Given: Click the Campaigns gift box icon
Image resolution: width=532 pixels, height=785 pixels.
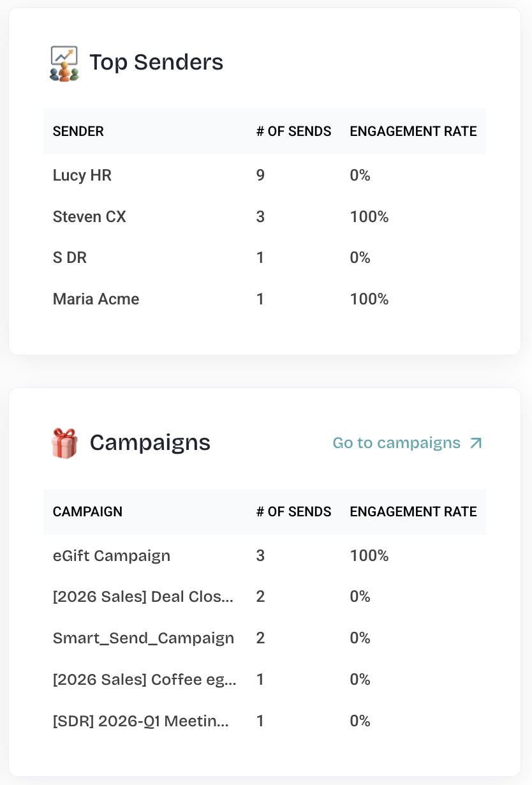Looking at the screenshot, I should point(64,443).
